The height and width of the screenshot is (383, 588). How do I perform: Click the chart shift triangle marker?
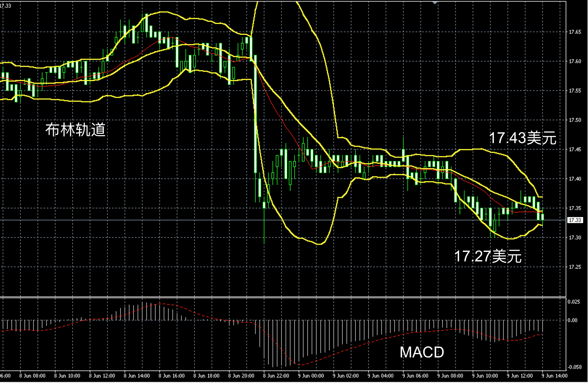435,2
